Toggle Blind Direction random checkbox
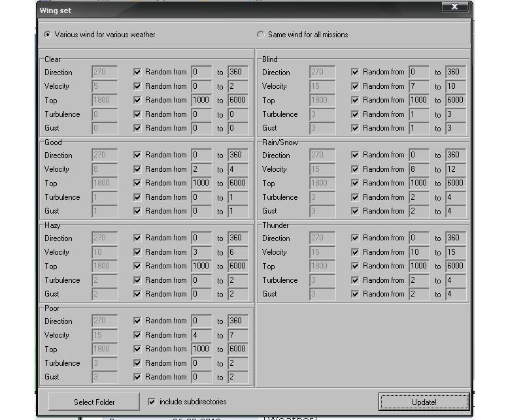The height and width of the screenshot is (420, 523). click(x=355, y=72)
